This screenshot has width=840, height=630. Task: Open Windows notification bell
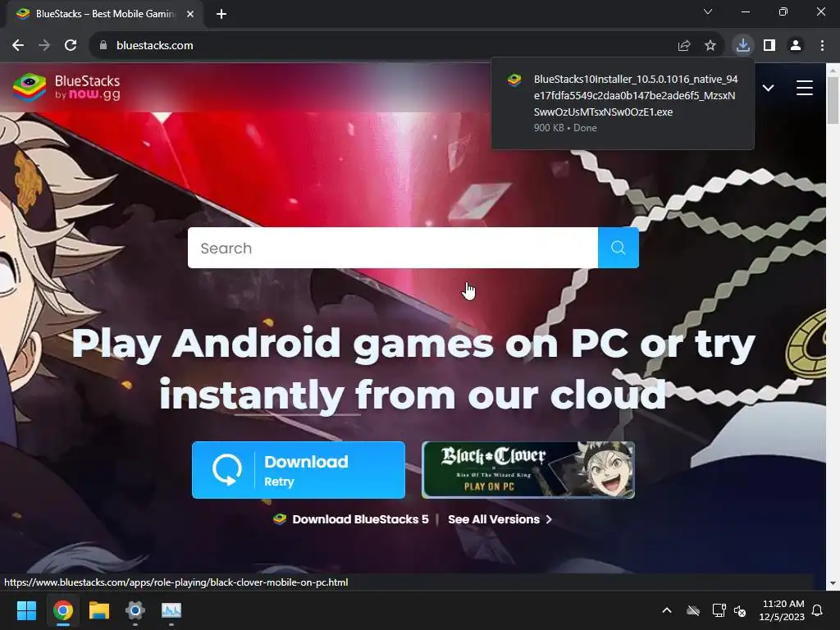[818, 610]
